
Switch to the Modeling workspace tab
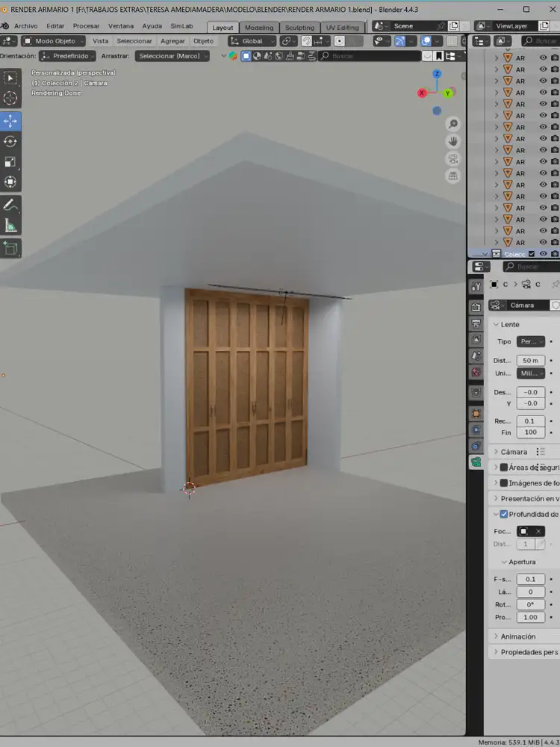point(259,28)
